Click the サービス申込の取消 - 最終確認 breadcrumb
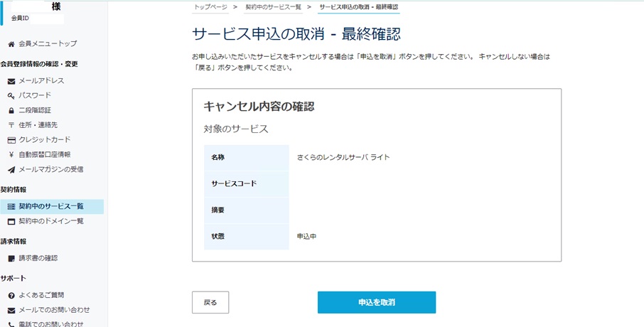This screenshot has width=644, height=327. (359, 6)
